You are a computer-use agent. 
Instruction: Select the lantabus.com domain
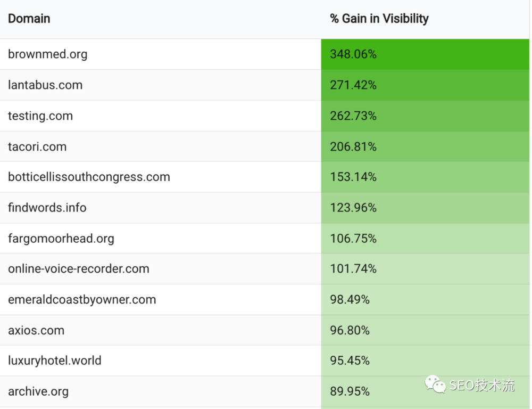(45, 85)
